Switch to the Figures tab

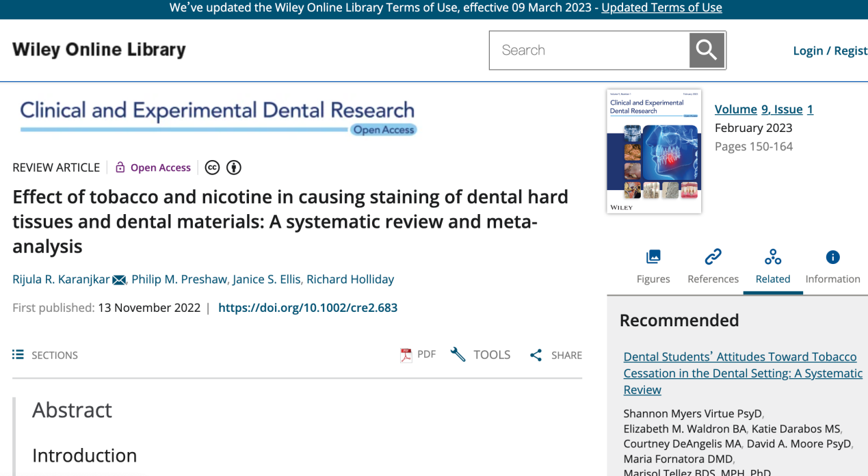653,267
